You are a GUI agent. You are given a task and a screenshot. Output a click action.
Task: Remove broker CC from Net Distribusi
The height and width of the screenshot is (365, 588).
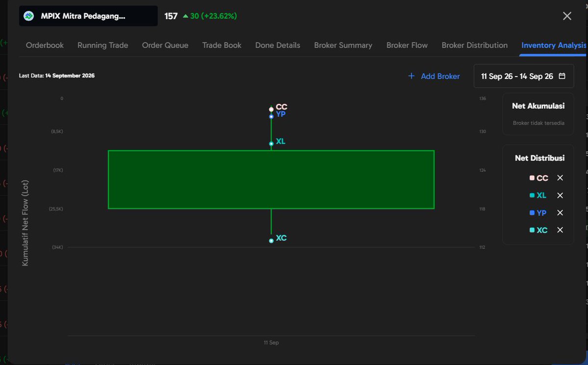tap(560, 178)
